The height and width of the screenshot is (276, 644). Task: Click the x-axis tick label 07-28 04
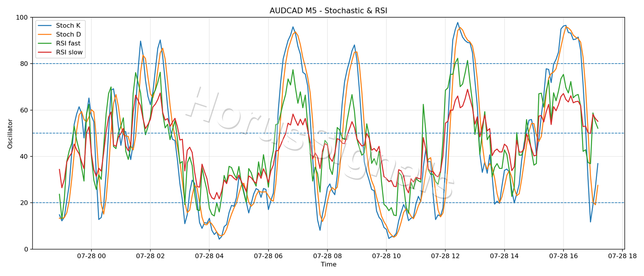[209, 256]
